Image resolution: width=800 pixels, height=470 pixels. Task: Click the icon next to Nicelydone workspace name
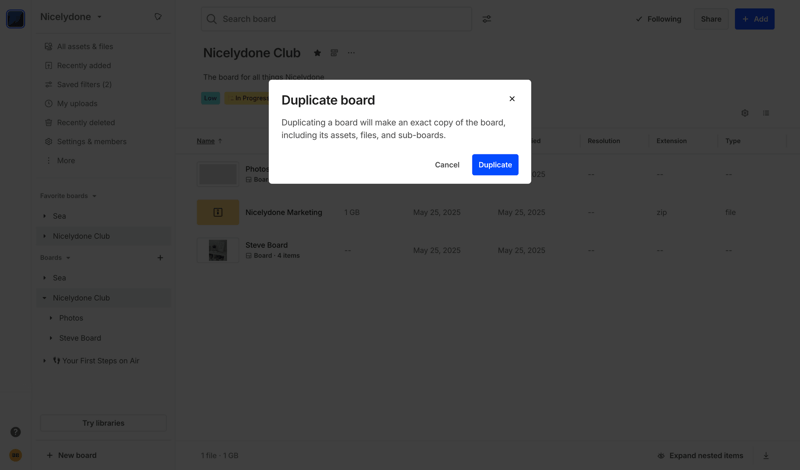158,17
